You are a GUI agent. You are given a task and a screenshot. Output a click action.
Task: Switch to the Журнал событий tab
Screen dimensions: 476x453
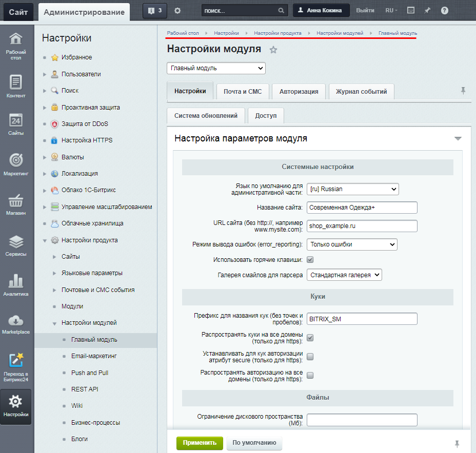pyautogui.click(x=361, y=92)
